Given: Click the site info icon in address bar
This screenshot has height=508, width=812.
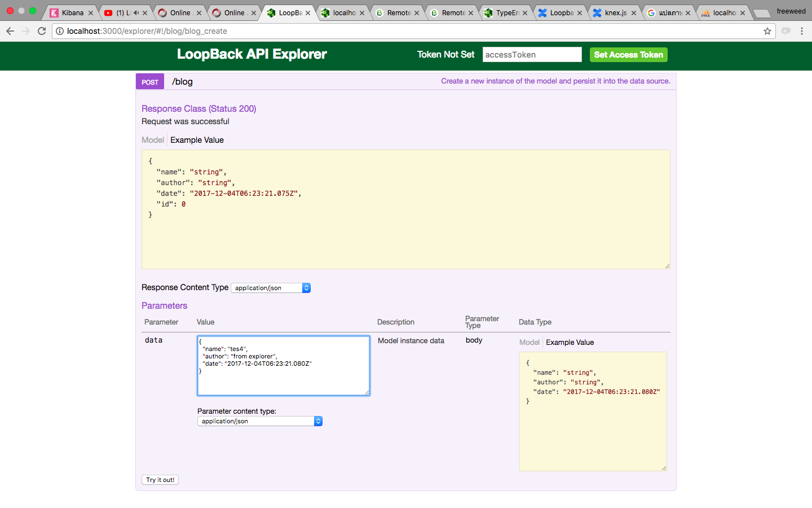Looking at the screenshot, I should tap(60, 31).
